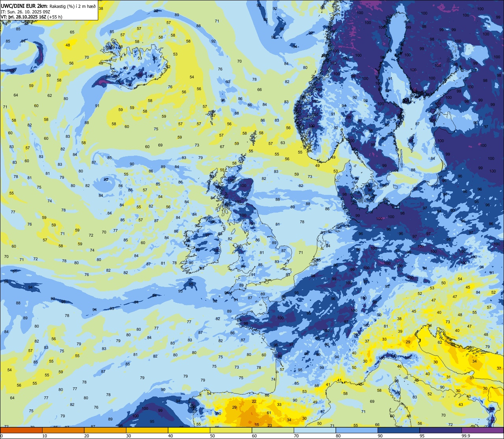The image size is (504, 439).
Task: Click the '70' tick label on the legend
Action: click(x=296, y=436)
